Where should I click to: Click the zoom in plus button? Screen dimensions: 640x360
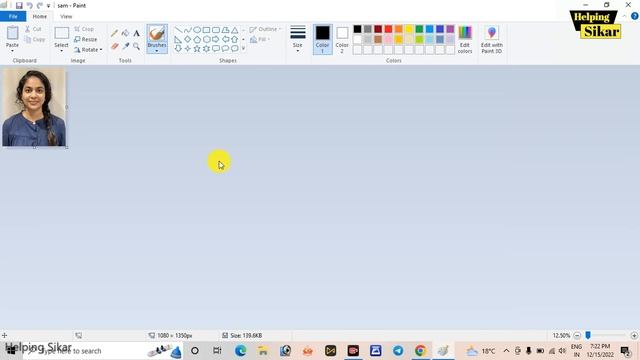coord(634,336)
